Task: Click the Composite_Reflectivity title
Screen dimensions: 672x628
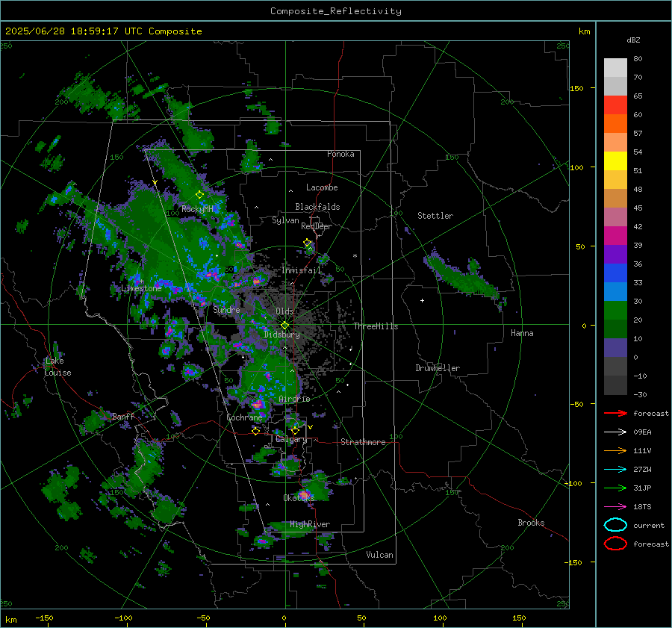Action: click(x=336, y=11)
